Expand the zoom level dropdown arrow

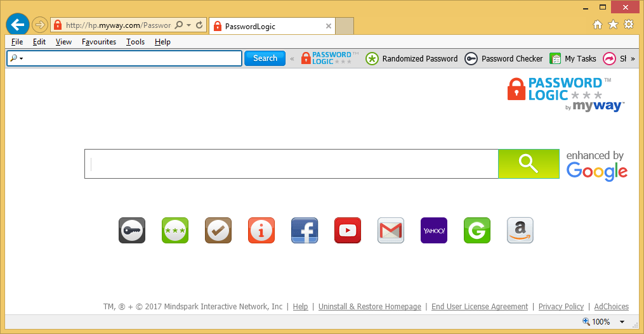tap(622, 322)
